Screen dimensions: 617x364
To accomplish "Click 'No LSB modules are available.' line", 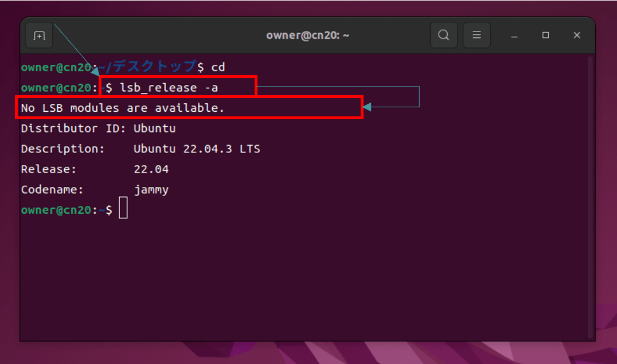I will (x=122, y=108).
